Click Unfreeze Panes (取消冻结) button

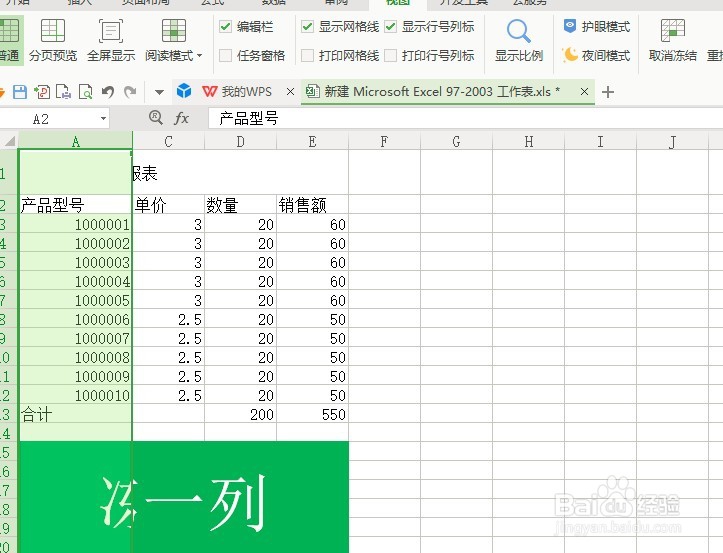click(x=672, y=40)
